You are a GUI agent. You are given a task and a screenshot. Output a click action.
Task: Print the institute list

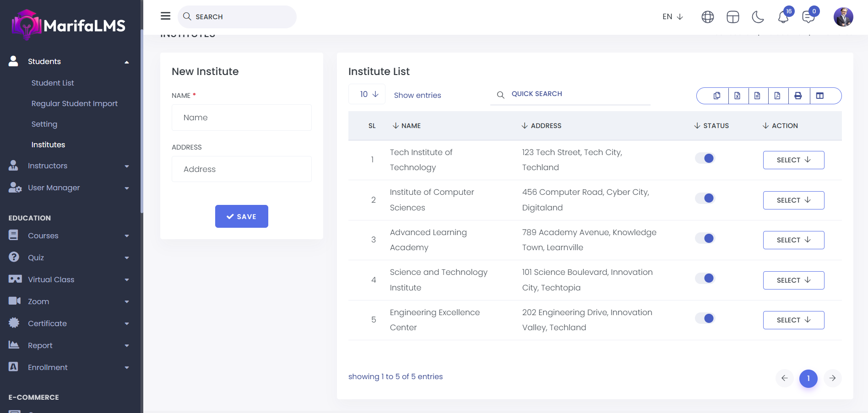click(x=798, y=96)
